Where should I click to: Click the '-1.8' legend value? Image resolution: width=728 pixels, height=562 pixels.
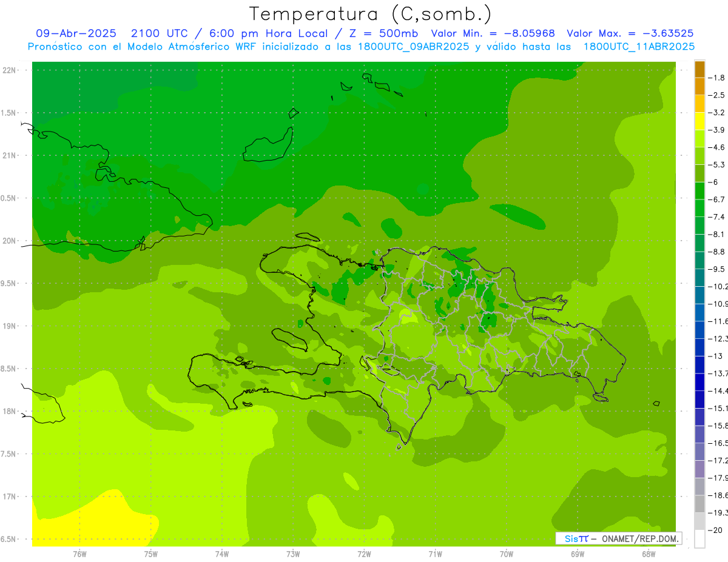(716, 78)
